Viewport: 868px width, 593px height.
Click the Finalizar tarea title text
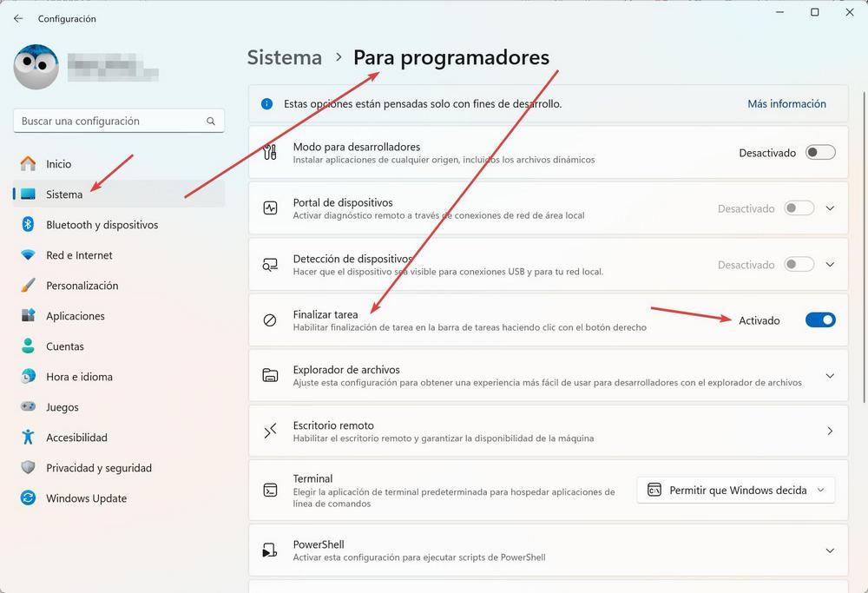(x=325, y=314)
